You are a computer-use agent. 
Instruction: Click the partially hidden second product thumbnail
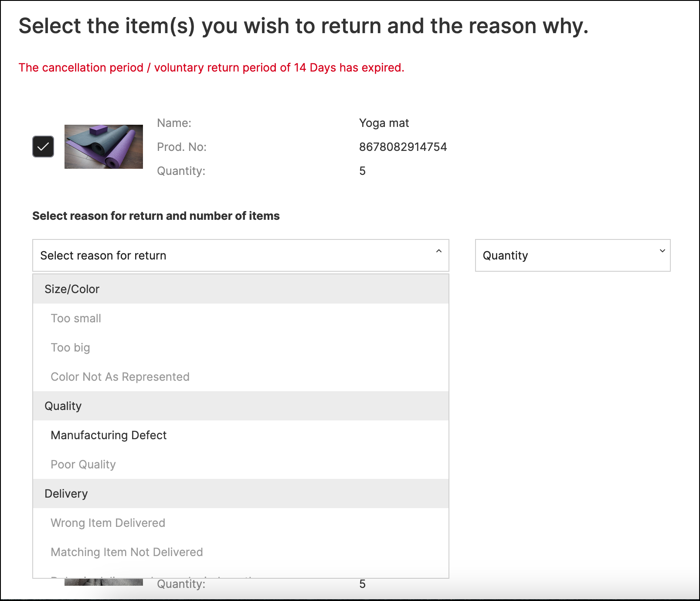coord(104,582)
